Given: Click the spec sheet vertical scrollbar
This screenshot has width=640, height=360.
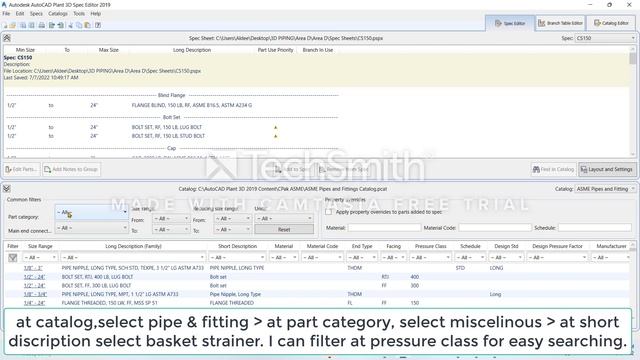Looking at the screenshot, I should click(x=633, y=102).
